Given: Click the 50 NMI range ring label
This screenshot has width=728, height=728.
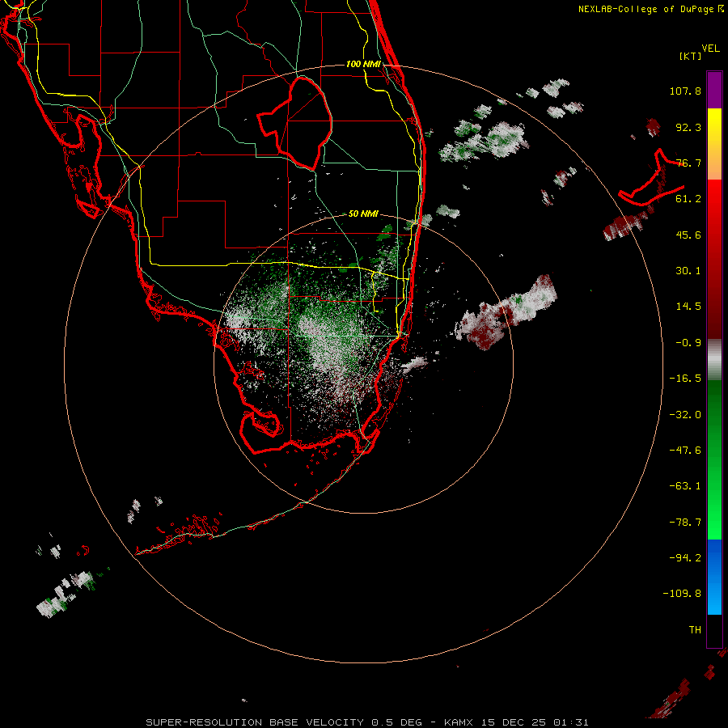Looking at the screenshot, I should [x=363, y=214].
